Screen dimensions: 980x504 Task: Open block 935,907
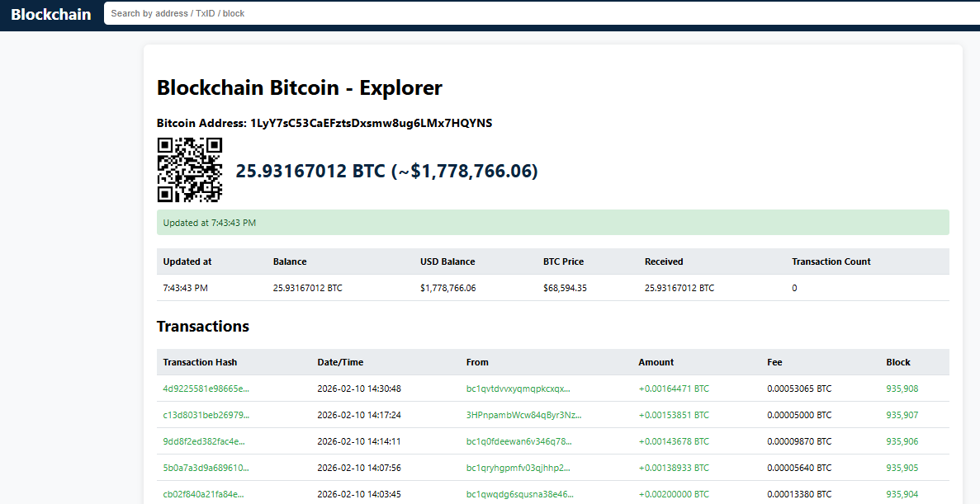click(x=902, y=415)
